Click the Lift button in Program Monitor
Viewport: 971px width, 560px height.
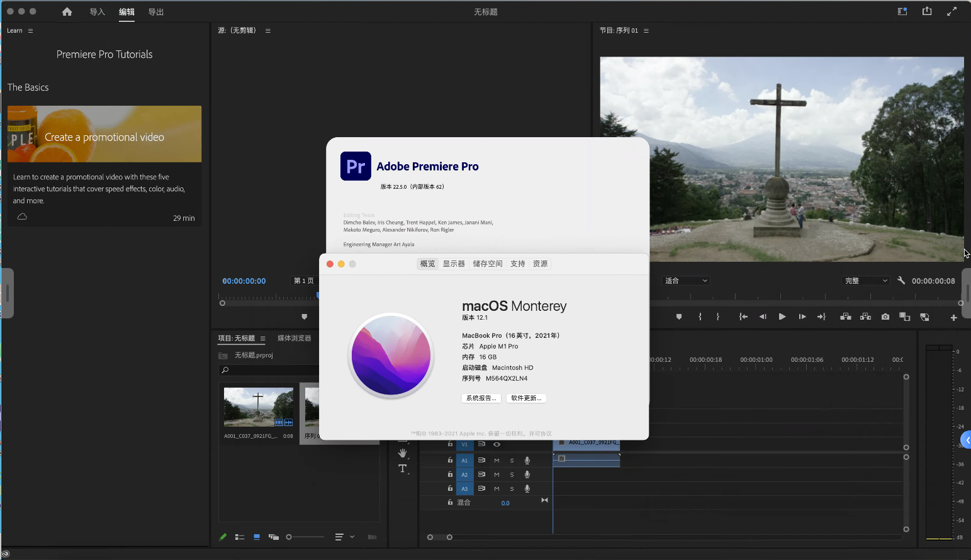[x=846, y=317]
